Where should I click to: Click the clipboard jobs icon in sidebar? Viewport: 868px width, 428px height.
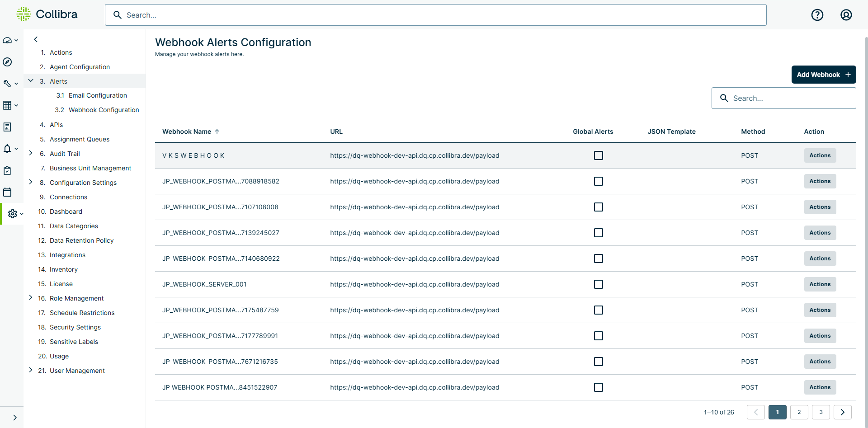coord(7,170)
